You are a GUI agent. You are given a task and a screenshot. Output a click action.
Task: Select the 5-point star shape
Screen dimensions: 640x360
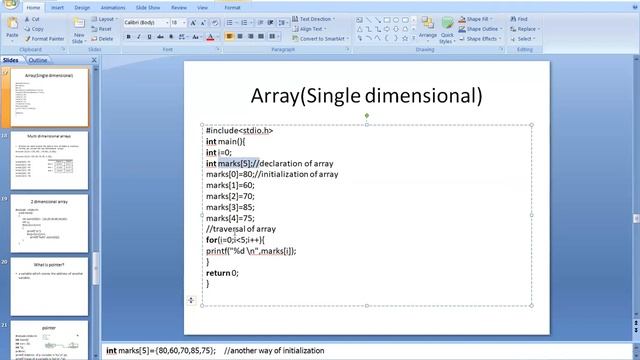coord(405,39)
